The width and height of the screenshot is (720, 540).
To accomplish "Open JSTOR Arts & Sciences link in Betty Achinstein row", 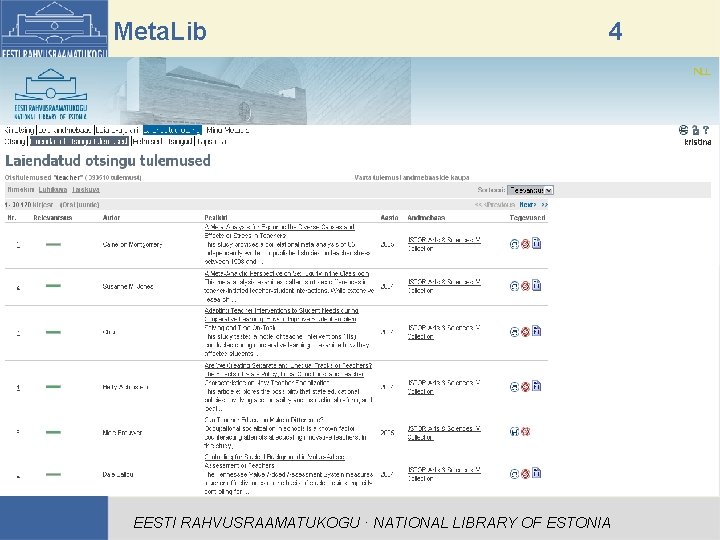I will (x=444, y=387).
